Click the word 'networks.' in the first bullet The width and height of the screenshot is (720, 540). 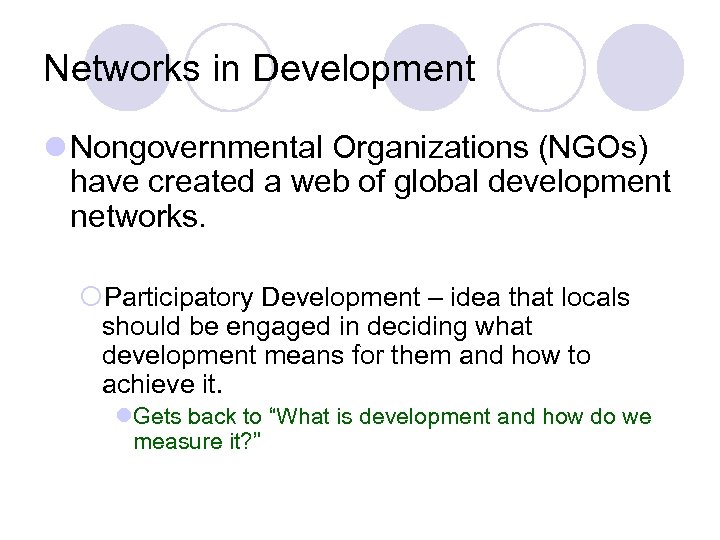click(138, 216)
